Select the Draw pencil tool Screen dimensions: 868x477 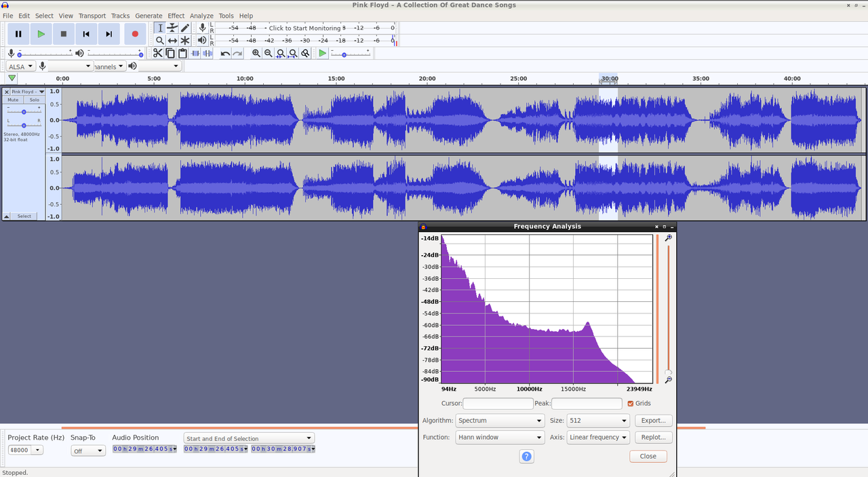pos(184,28)
